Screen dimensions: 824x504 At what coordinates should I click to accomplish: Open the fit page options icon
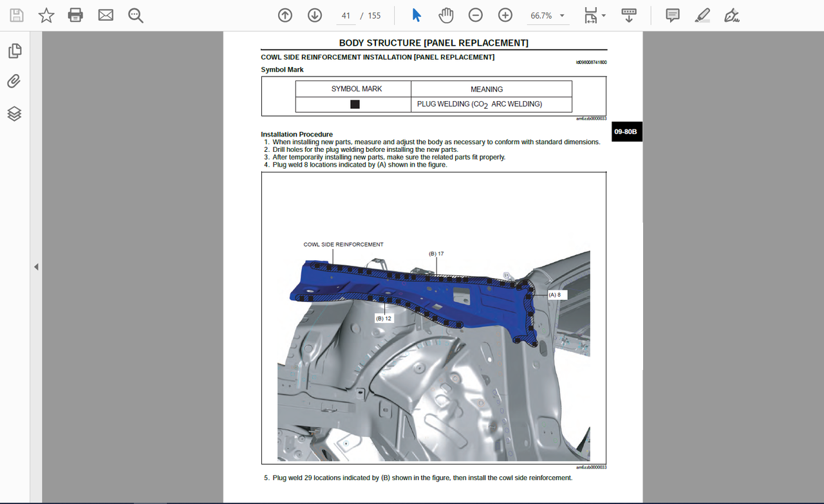pos(590,15)
